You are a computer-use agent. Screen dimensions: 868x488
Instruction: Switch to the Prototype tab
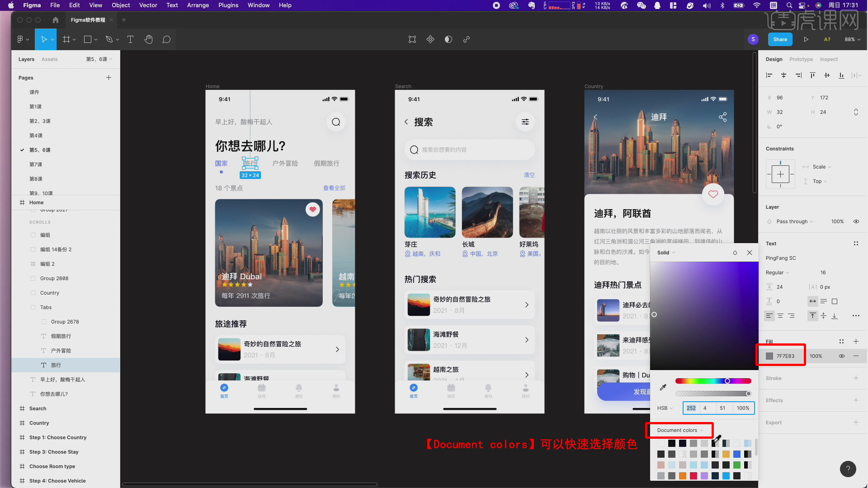(x=801, y=59)
